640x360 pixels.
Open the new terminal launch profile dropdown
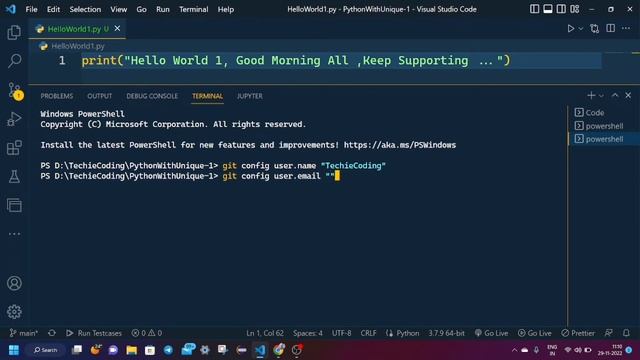[x=601, y=96]
